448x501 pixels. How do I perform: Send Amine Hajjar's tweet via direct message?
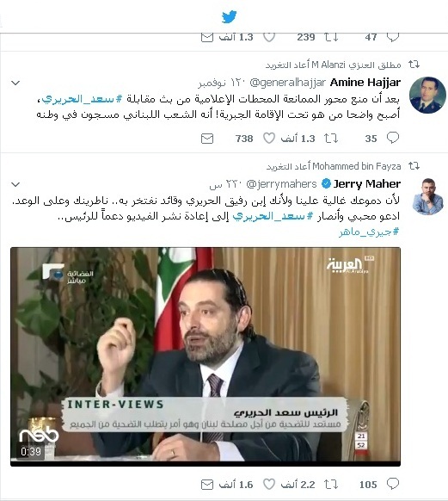tap(207, 139)
